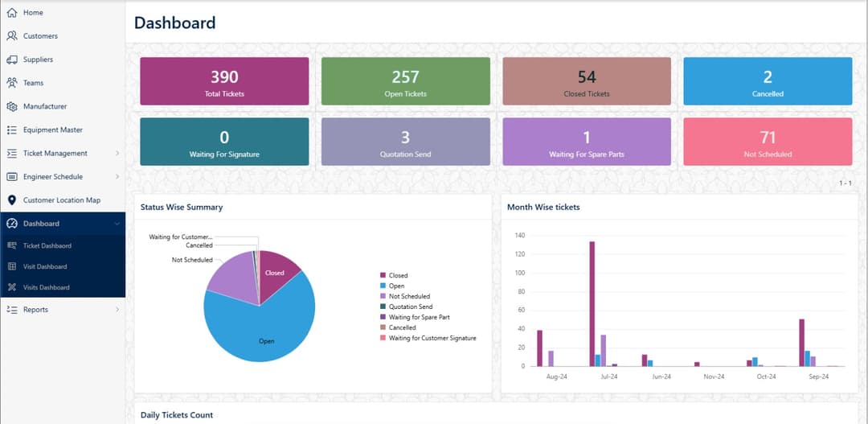Collapse the Dashboard menu chevron
The height and width of the screenshot is (424, 868).
117,224
